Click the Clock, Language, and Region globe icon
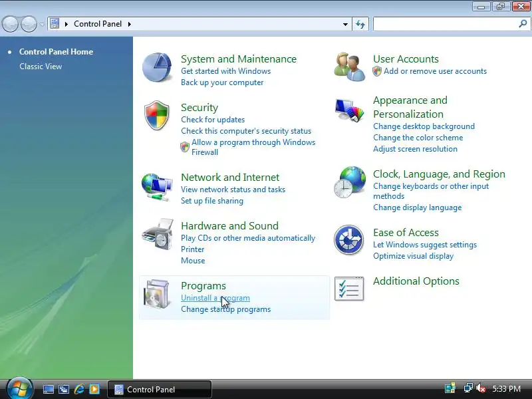 [350, 182]
